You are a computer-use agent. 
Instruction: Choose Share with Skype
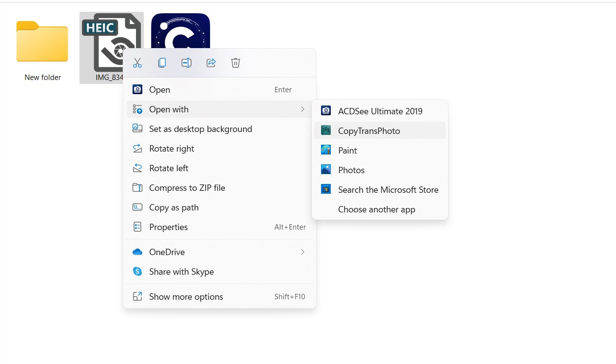click(x=219, y=272)
